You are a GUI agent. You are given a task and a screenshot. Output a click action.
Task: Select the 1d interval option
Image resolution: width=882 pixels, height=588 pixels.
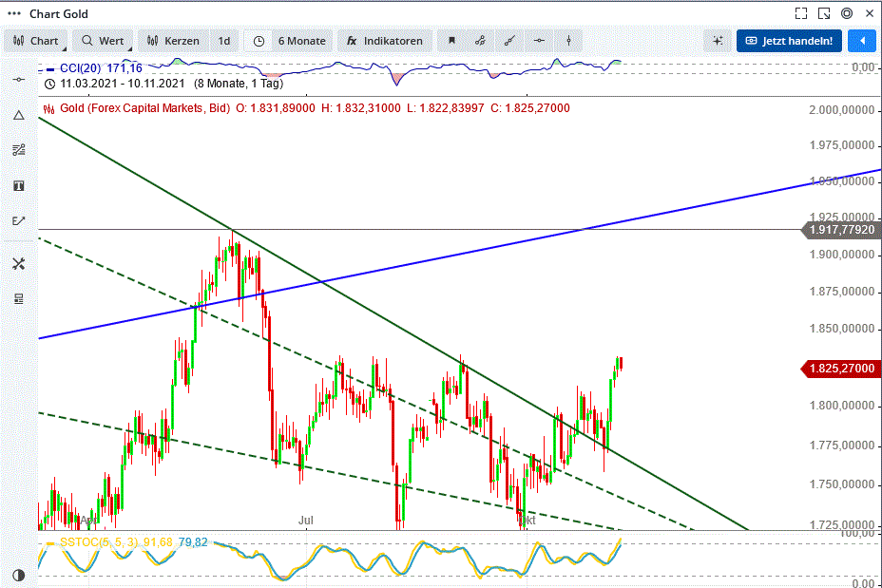click(x=224, y=41)
